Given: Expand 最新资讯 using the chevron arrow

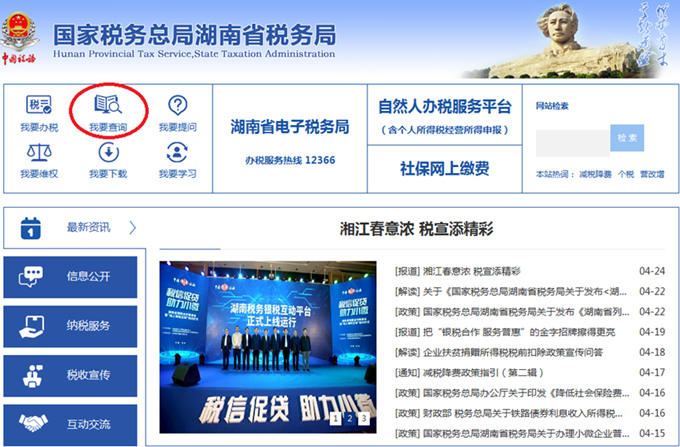Looking at the screenshot, I should pyautogui.click(x=131, y=227).
